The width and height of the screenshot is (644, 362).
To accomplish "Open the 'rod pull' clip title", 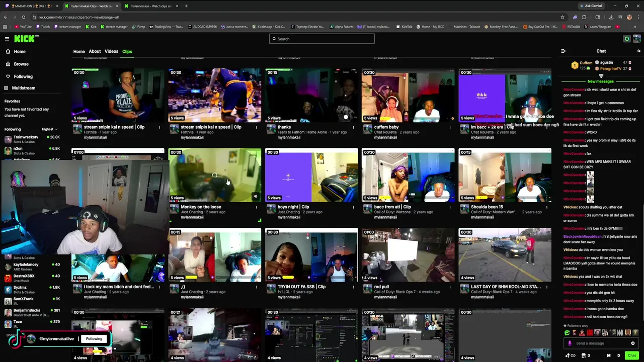I will click(381, 287).
